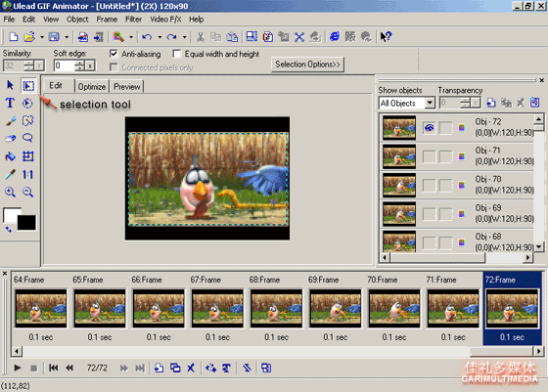
Task: Select the Zoom In tool
Action: (10, 192)
